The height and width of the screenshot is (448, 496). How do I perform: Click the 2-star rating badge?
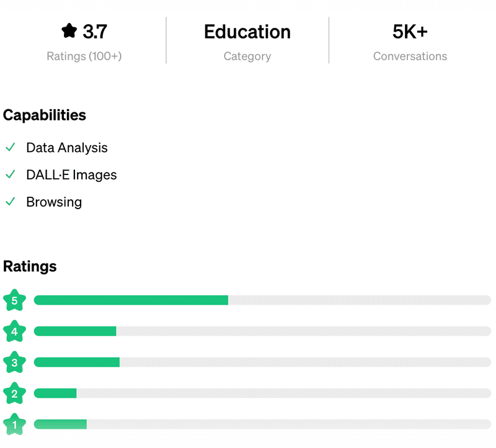14,393
